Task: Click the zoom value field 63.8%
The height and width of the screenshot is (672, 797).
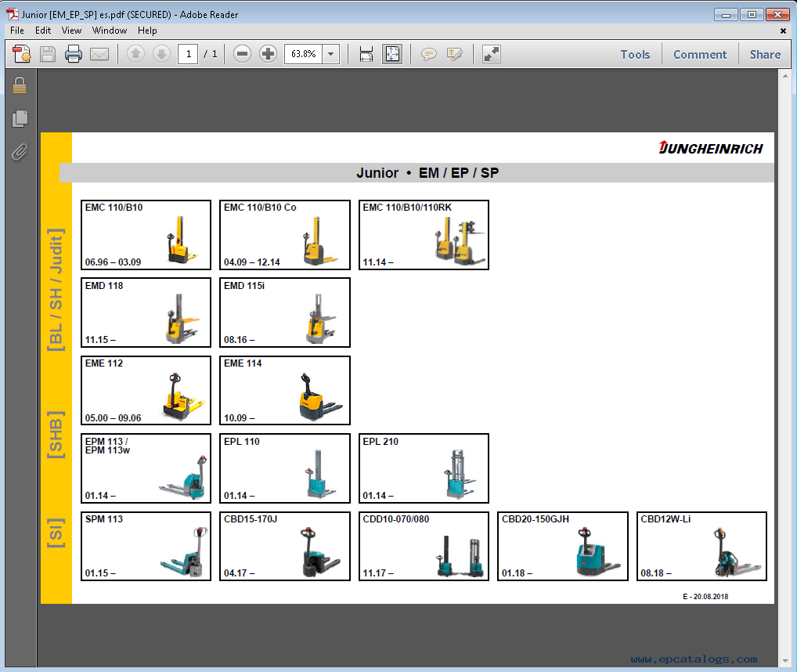Action: click(304, 54)
